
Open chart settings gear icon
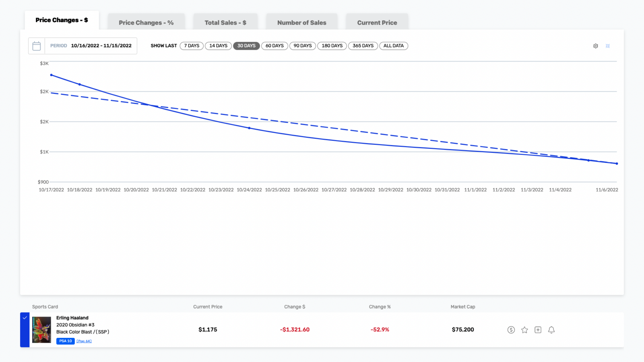coord(596,46)
